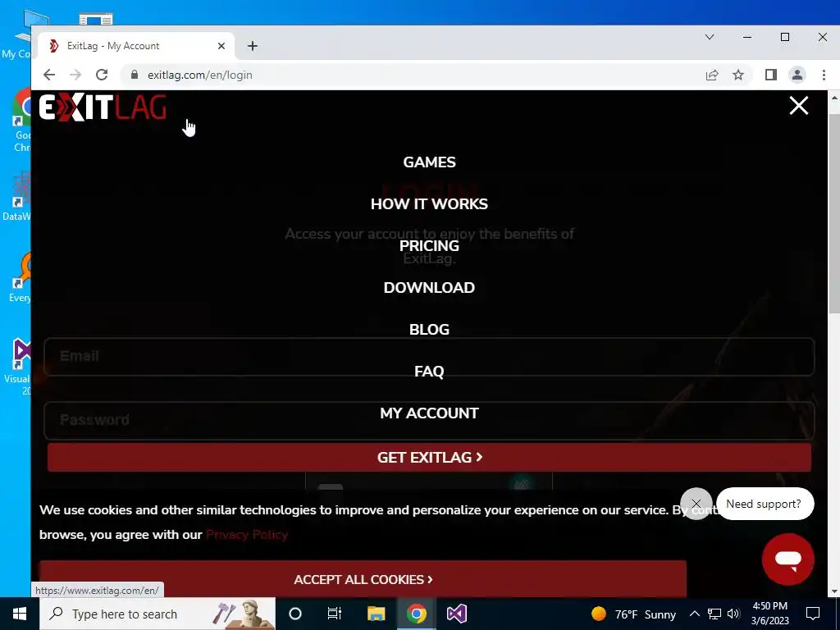Image resolution: width=840 pixels, height=630 pixels.
Task: Click the address bar URL
Action: pyautogui.click(x=200, y=75)
